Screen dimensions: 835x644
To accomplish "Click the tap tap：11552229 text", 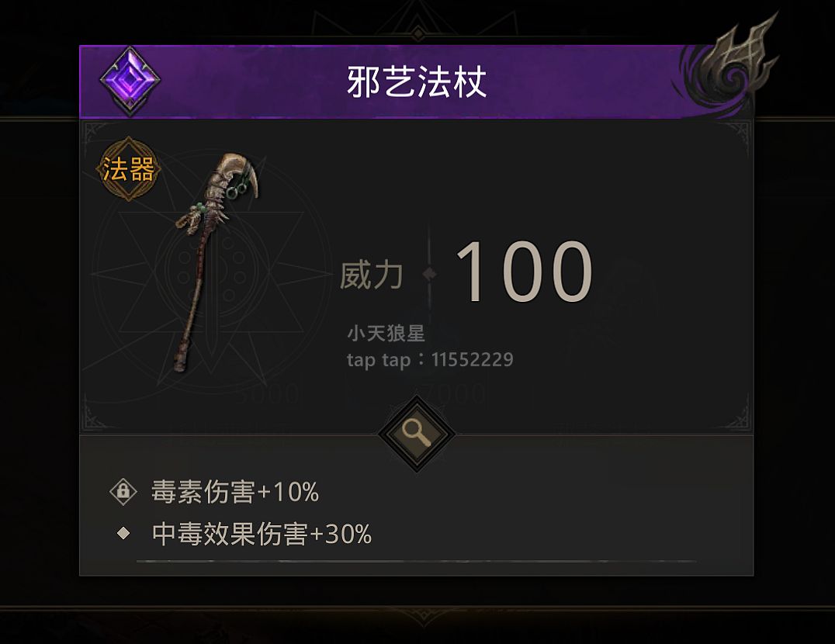I will (x=430, y=360).
